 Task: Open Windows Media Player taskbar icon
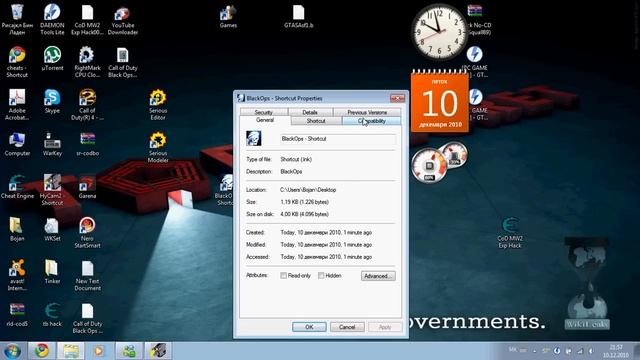98,351
